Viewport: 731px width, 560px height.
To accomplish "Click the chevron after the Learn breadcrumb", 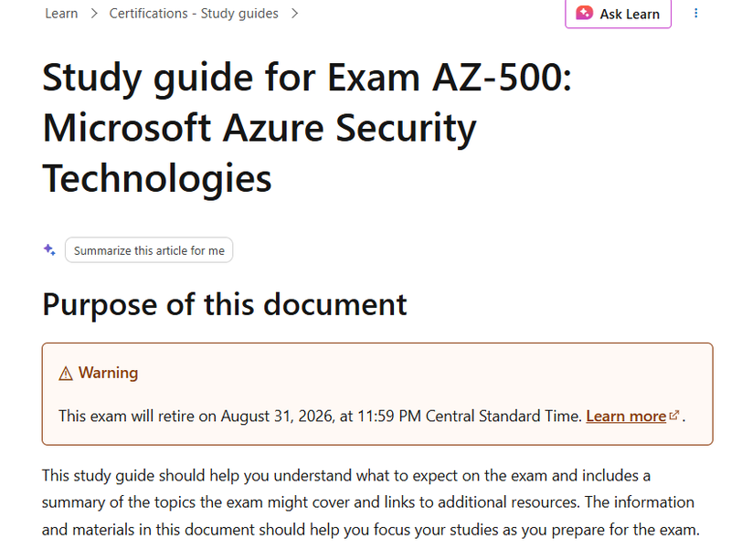I will click(x=94, y=14).
